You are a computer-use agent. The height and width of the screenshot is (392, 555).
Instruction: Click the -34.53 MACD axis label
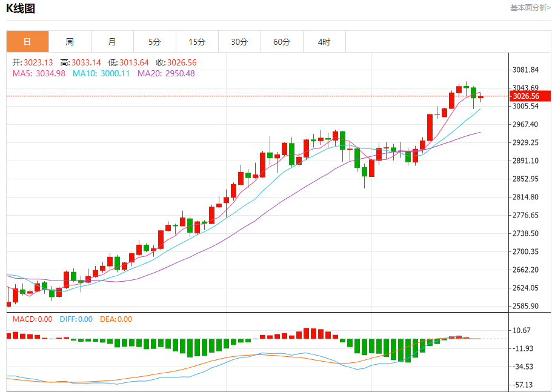pyautogui.click(x=522, y=367)
